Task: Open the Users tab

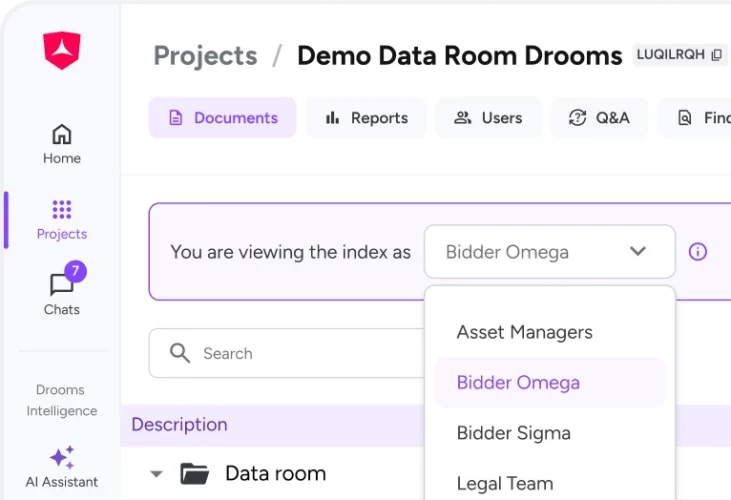Action: [x=488, y=118]
